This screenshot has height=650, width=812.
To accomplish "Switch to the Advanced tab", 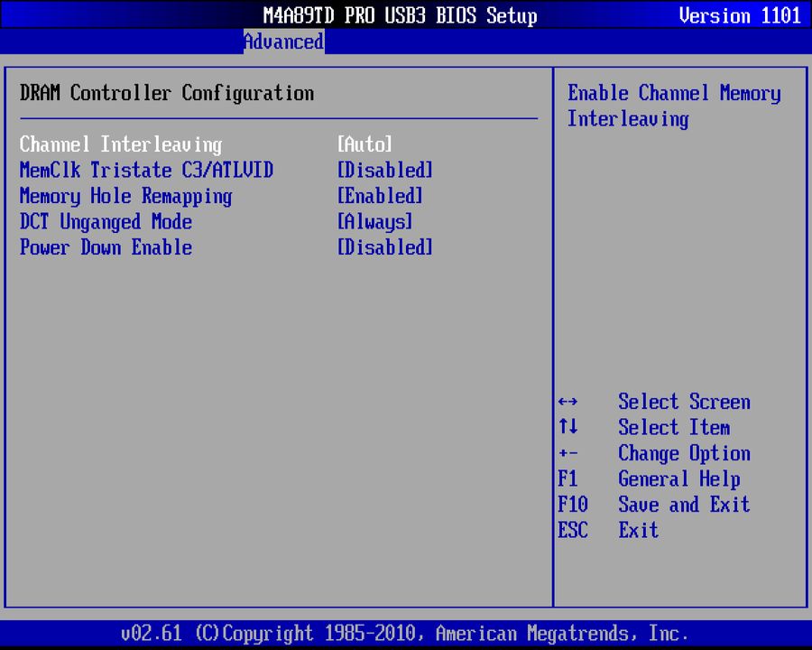I will coord(283,42).
